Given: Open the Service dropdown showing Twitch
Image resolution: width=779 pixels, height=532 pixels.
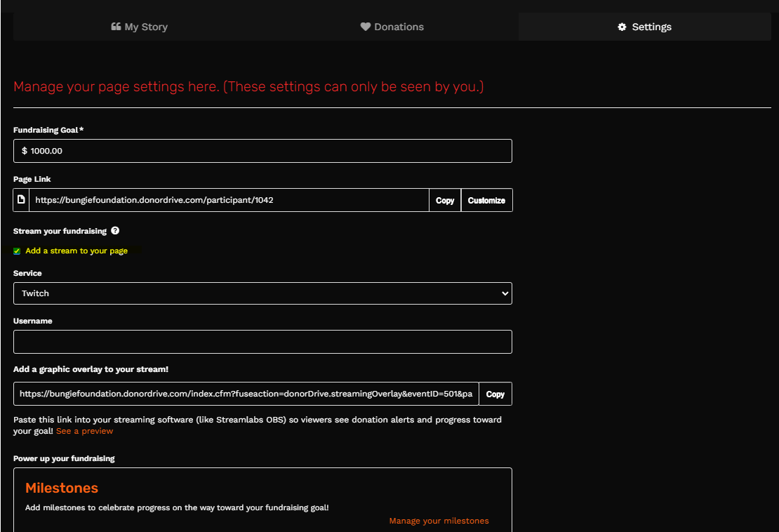Looking at the screenshot, I should pos(262,293).
